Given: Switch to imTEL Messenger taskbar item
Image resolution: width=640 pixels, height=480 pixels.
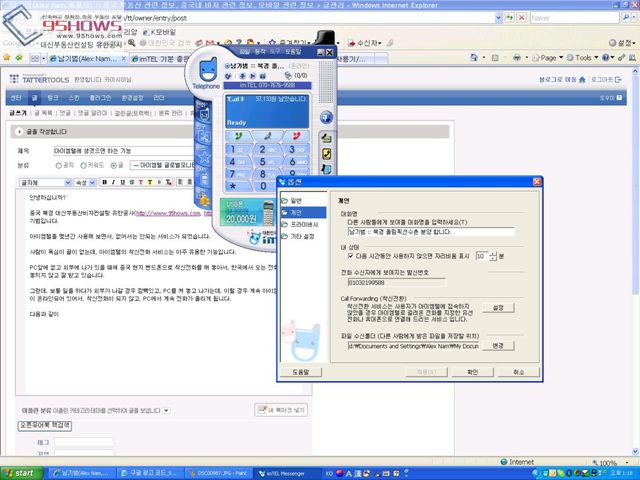Looking at the screenshot, I should pyautogui.click(x=285, y=473).
